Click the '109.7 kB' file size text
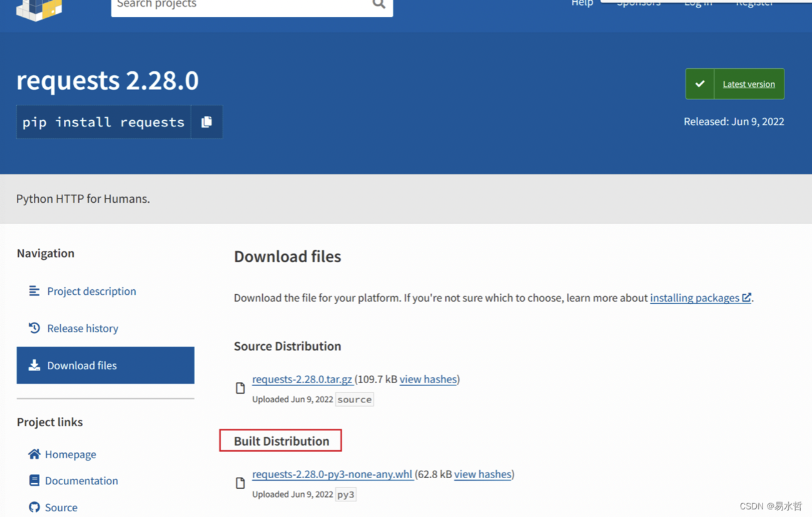 click(376, 379)
